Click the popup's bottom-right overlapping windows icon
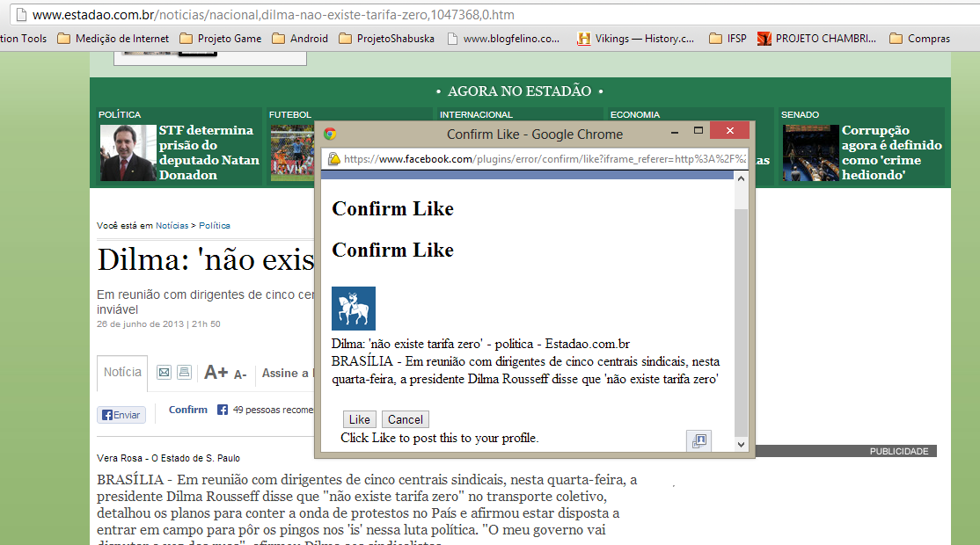Screen dimensions: 980x545 699,441
